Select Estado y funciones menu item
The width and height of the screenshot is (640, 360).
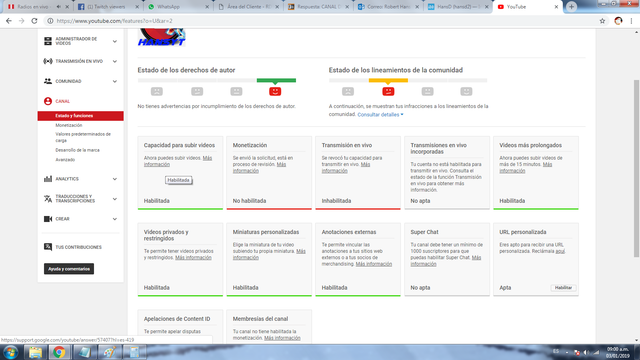pos(81,116)
